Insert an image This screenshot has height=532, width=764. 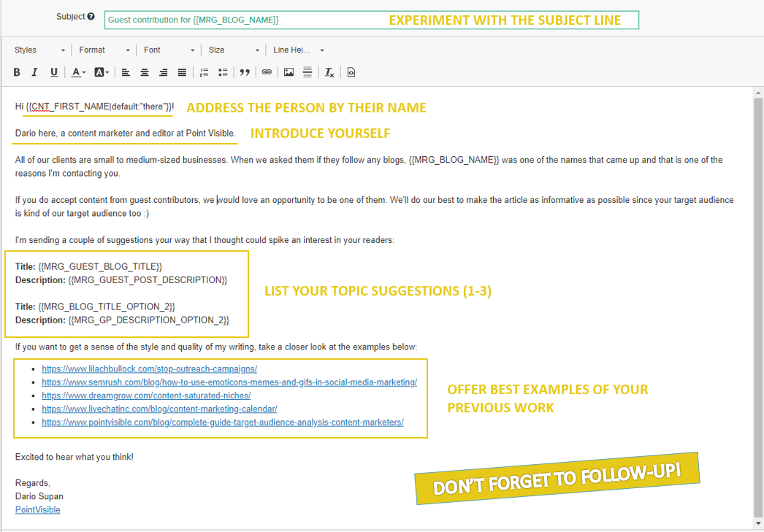click(289, 72)
